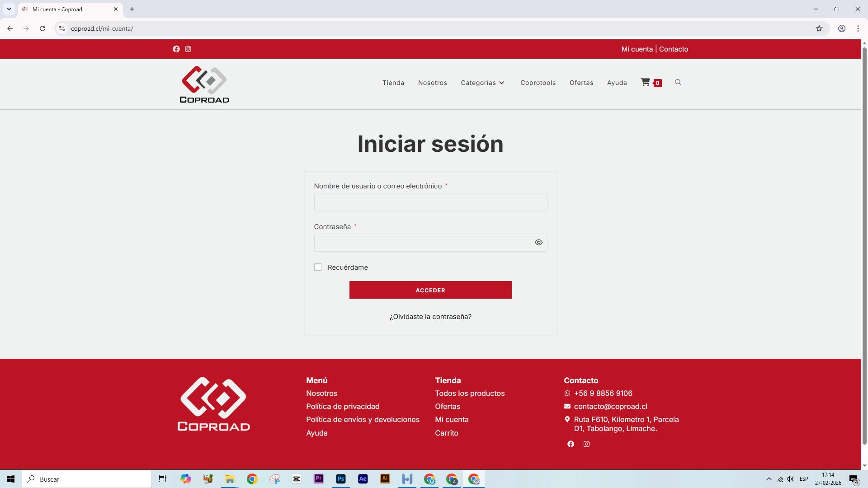Show the password with the eye icon
868x488 pixels.
(x=538, y=243)
